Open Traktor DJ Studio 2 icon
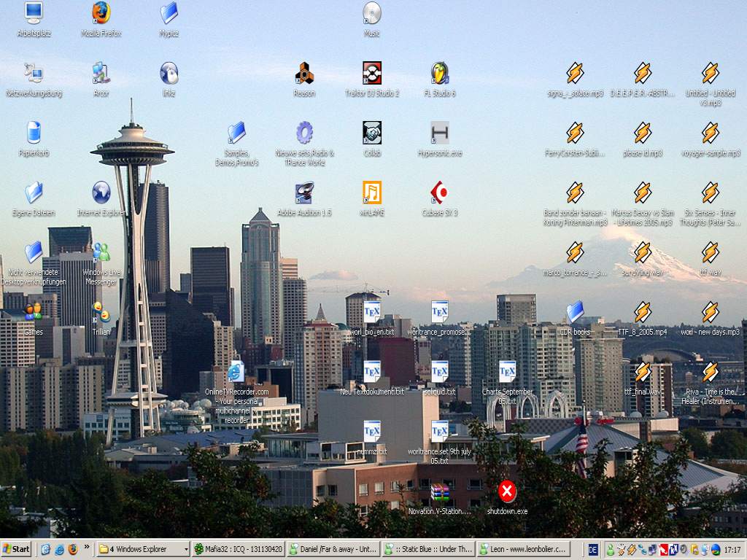Viewport: 747px width, 560px height. tap(372, 73)
